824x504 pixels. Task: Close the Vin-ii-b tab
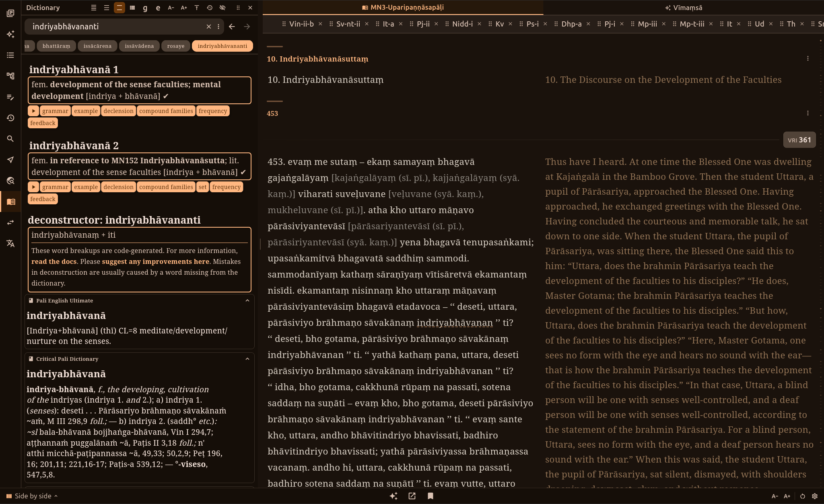click(320, 24)
